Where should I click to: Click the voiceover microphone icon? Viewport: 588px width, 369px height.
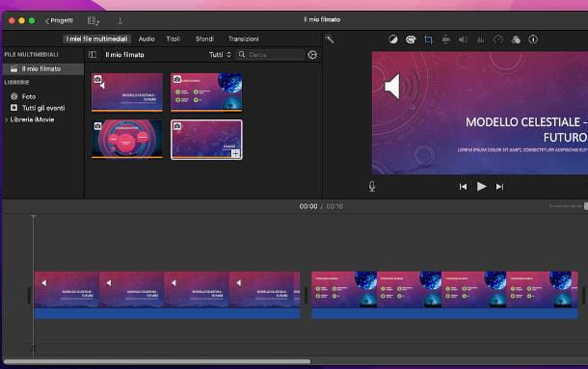point(372,186)
